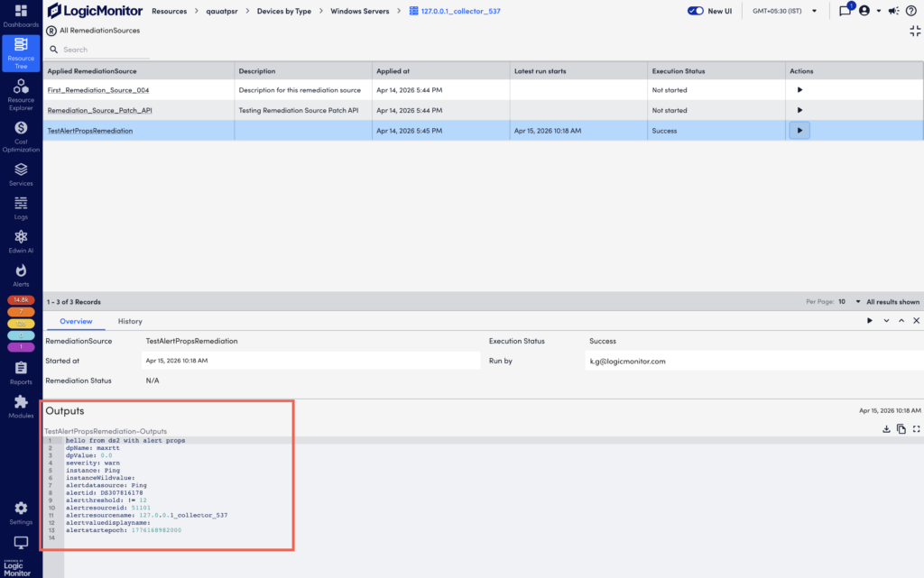Viewport: 924px width, 578px height.
Task: Run TestAlertPropsRemediation with its play icon
Action: tap(799, 131)
